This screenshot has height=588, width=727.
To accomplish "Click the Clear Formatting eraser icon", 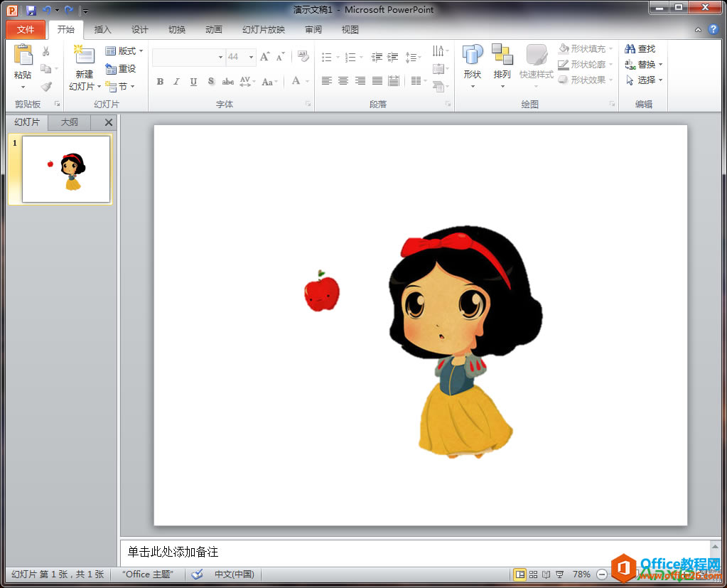I will (x=303, y=57).
